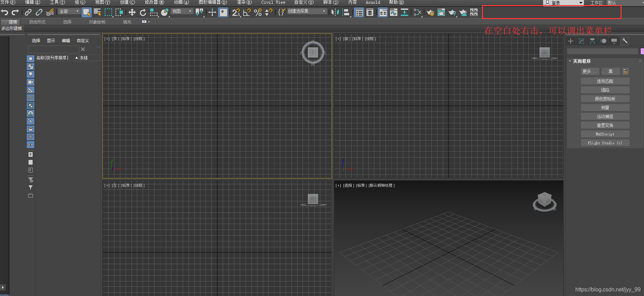Switch to the 自由形式 ribbon tab
Viewport: 644px width, 296px height.
(37, 22)
